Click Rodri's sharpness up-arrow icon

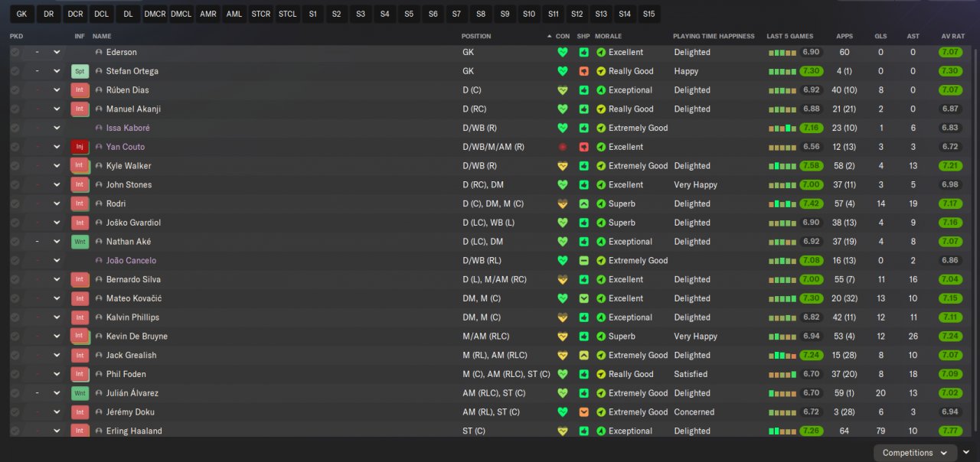pyautogui.click(x=584, y=204)
